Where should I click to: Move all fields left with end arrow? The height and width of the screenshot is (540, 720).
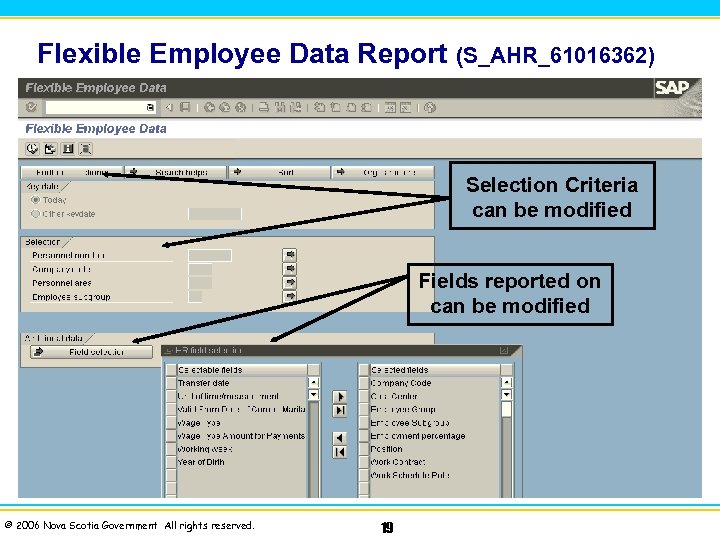click(x=340, y=452)
